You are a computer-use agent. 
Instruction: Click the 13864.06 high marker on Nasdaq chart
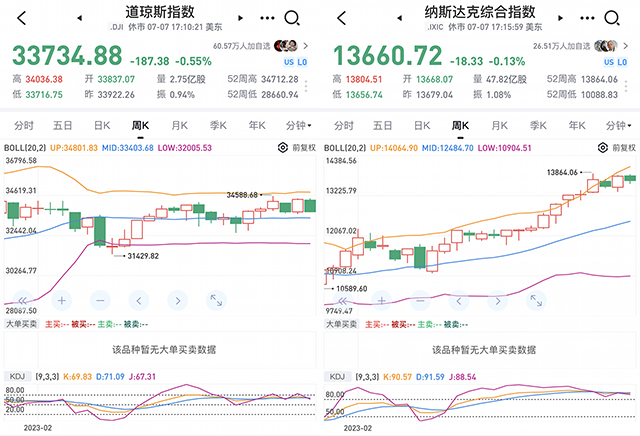pyautogui.click(x=562, y=172)
